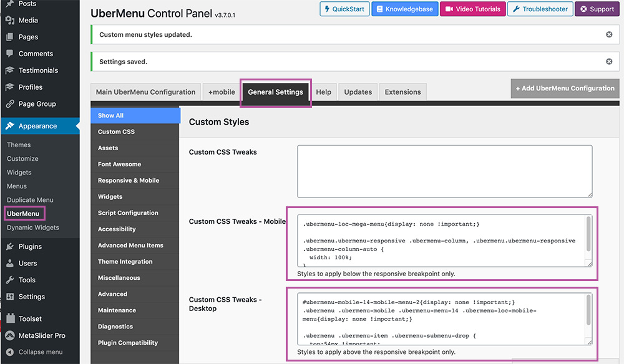Viewport: 624px width, 364px height.
Task: Open the Knowledgebase button
Action: [405, 9]
